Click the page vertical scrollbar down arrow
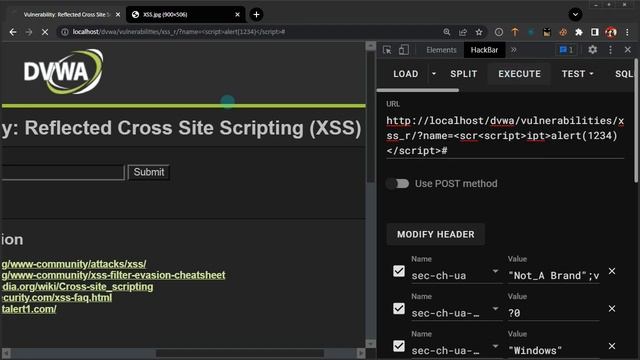Screen dimensions: 640x360 click(x=371, y=344)
